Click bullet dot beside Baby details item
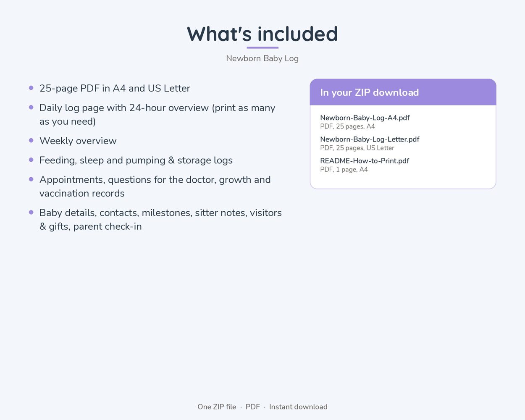 point(31,212)
